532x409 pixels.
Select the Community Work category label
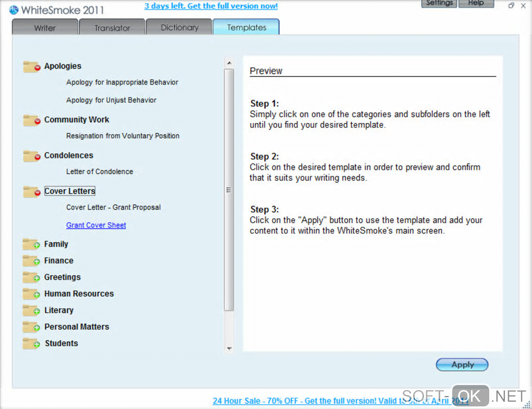pos(77,120)
